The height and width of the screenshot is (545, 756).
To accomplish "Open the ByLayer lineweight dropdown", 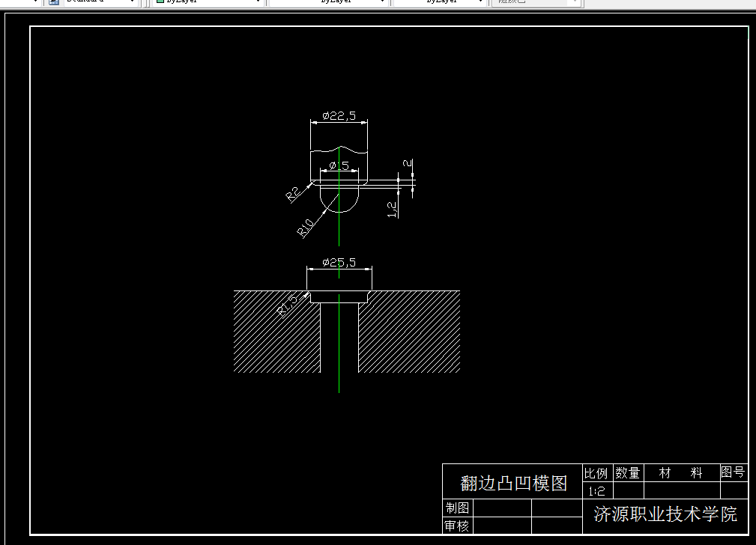I will click(x=439, y=2).
